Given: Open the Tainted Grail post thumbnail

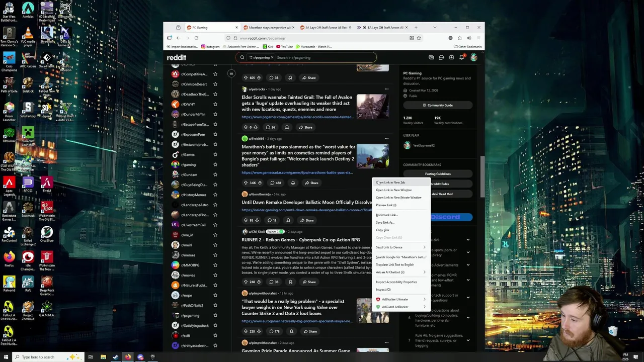Looking at the screenshot, I should (x=373, y=106).
